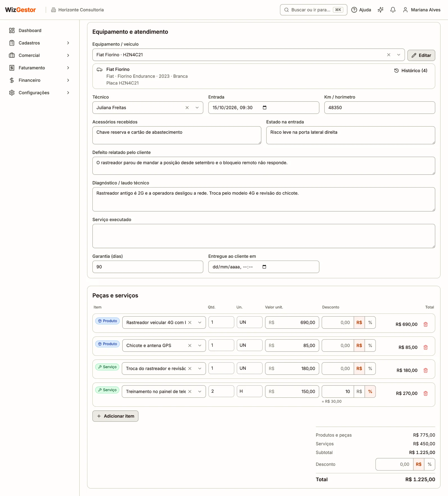Viewport: 448px width, 496px height.
Task: Clear the Juliana Freitas technician selection
Action: pyautogui.click(x=187, y=108)
